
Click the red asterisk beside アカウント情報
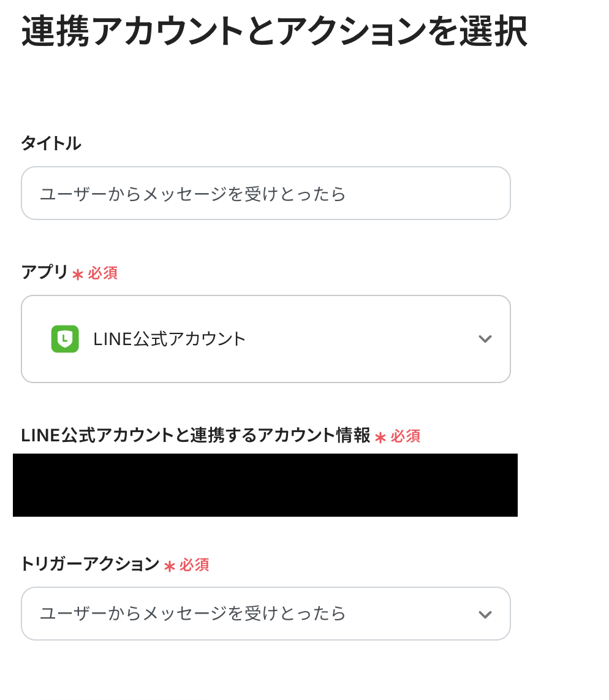pyautogui.click(x=380, y=438)
